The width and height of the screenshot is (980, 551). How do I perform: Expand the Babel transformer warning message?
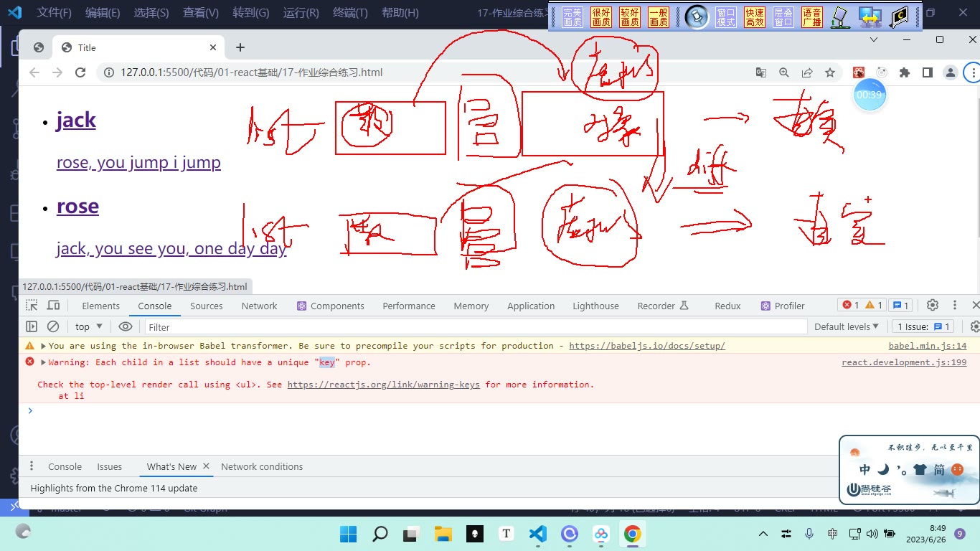pyautogui.click(x=43, y=346)
